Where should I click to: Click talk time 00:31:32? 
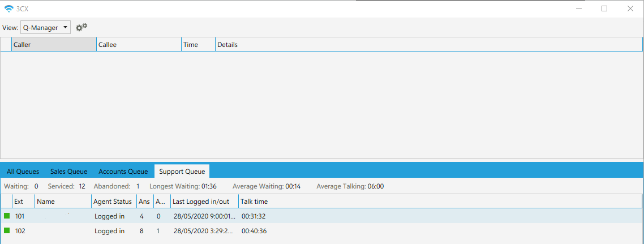point(254,216)
